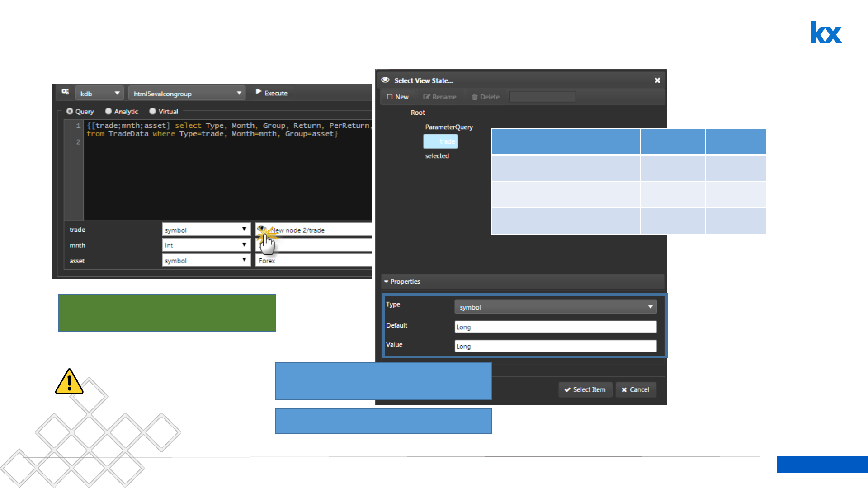Select the Query radio button

coord(70,111)
